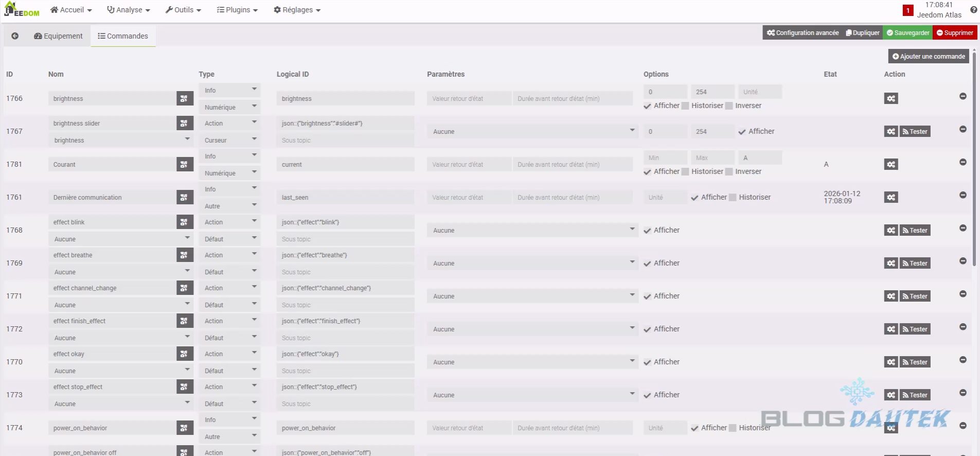Click icon button next to effect okay name
This screenshot has width=980, height=456.
point(185,354)
